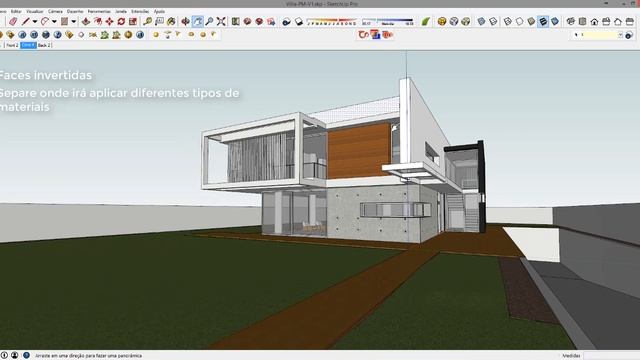Enable Shaded face style
This screenshot has width=640, height=360.
[531, 21]
